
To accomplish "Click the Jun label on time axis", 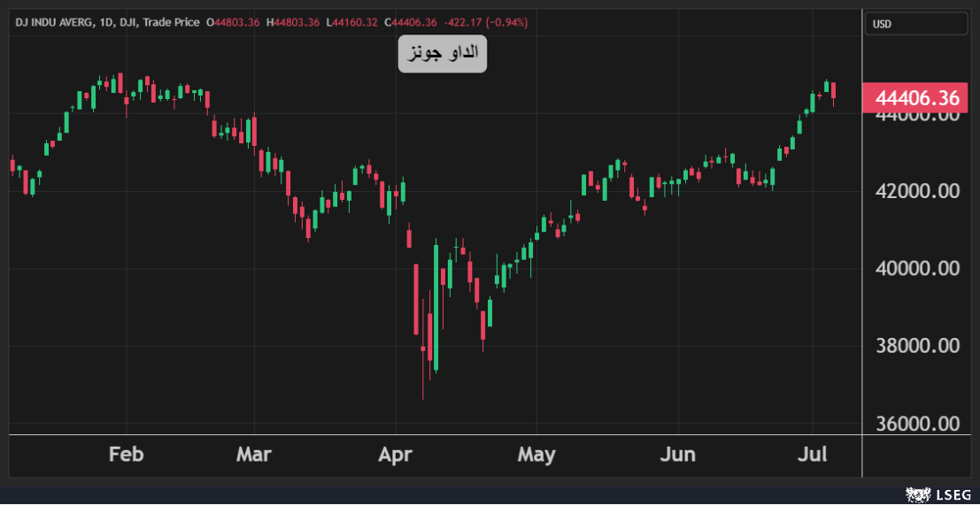I will (678, 455).
